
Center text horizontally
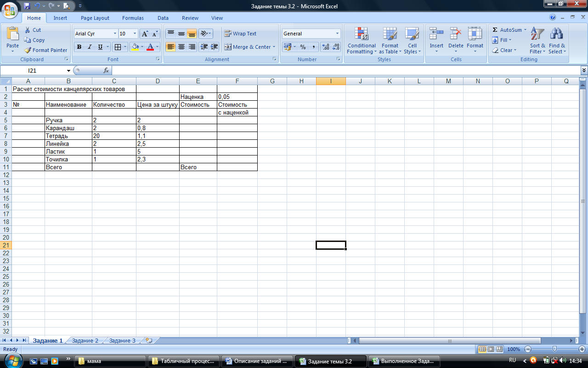coord(181,47)
